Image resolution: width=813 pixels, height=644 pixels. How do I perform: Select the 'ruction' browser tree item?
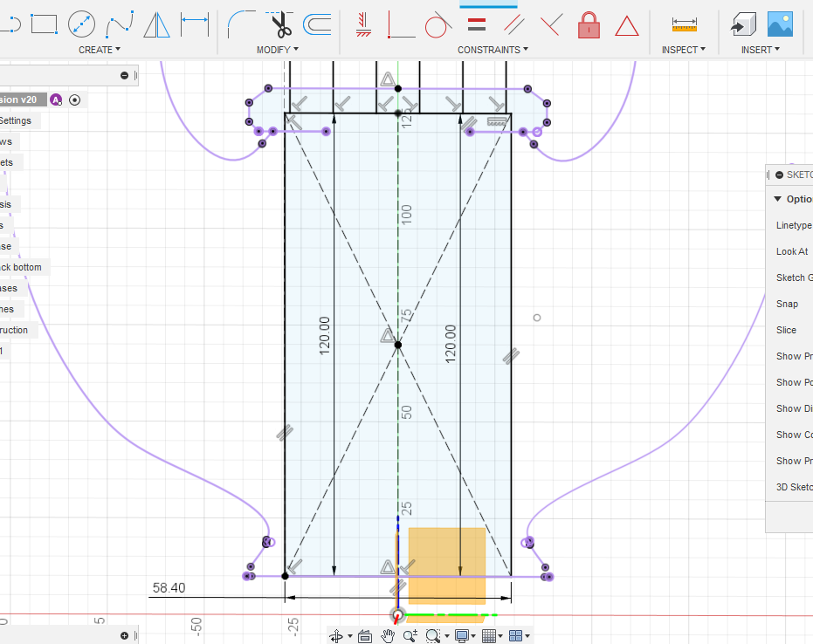(x=14, y=330)
